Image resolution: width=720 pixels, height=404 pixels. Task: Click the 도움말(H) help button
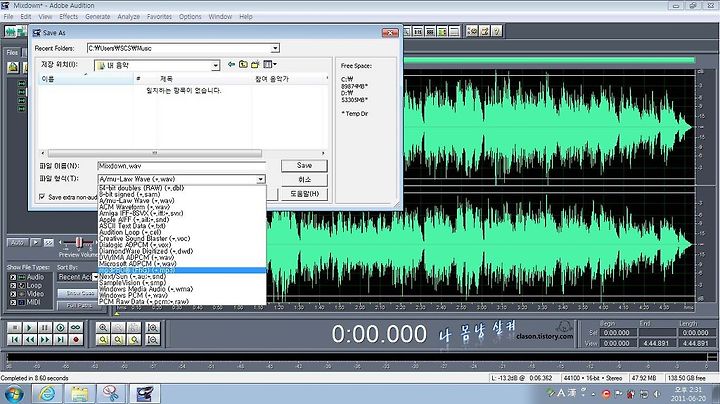[304, 194]
